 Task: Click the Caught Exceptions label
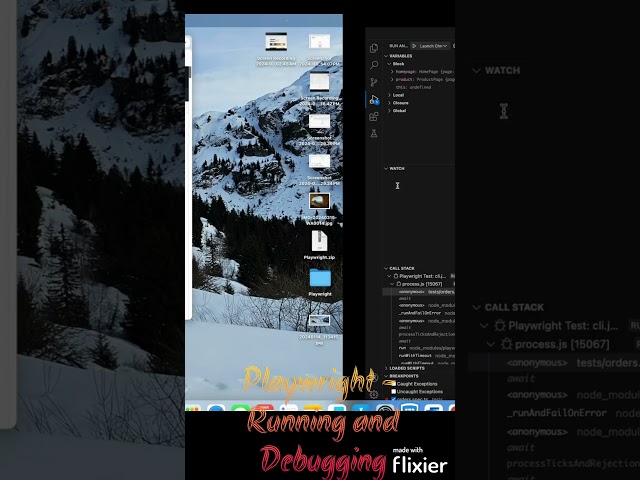click(417, 384)
